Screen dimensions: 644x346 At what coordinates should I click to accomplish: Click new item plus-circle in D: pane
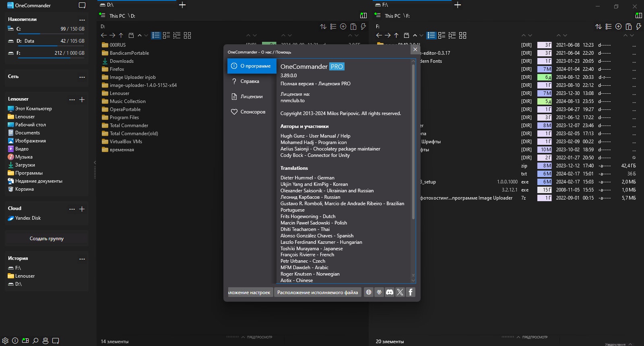[343, 27]
